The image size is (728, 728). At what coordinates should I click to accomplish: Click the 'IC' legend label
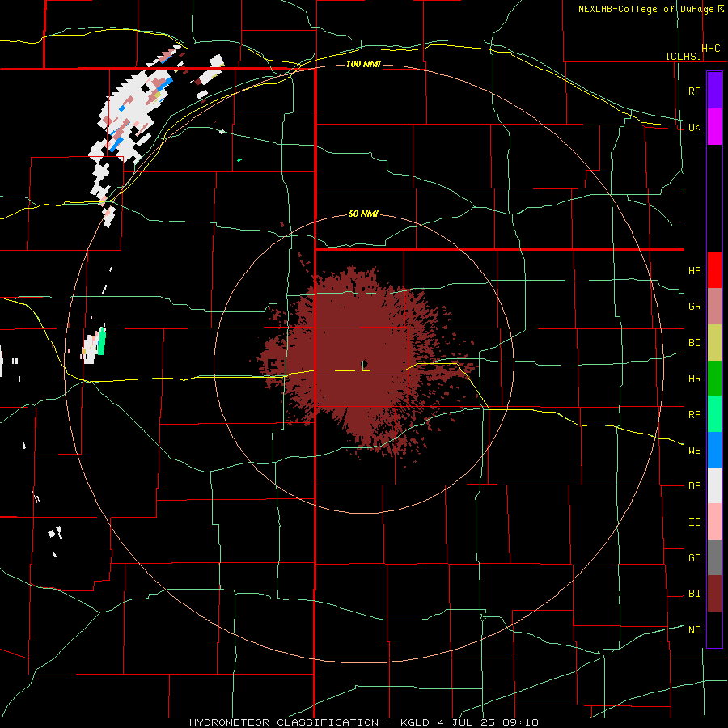tap(694, 523)
